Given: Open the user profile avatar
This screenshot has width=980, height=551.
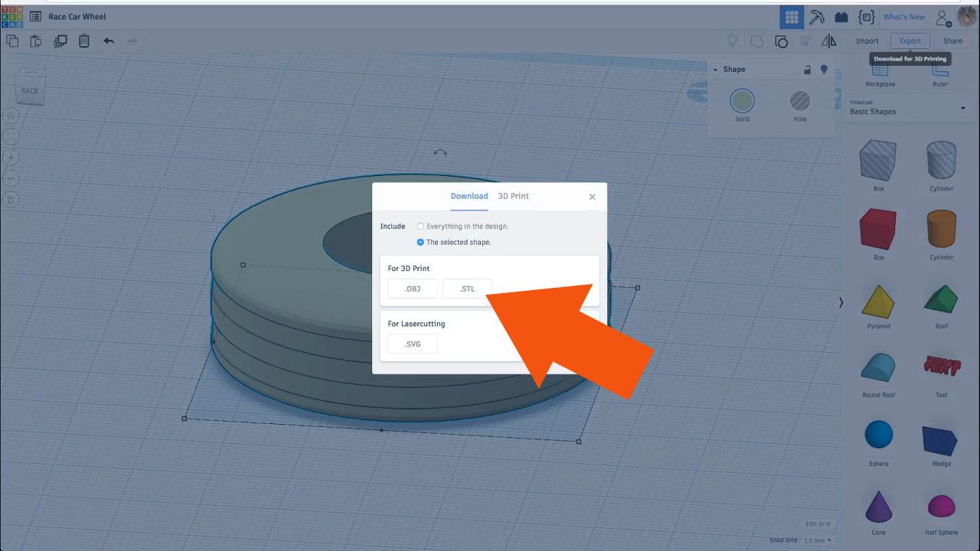Looking at the screenshot, I should point(966,16).
